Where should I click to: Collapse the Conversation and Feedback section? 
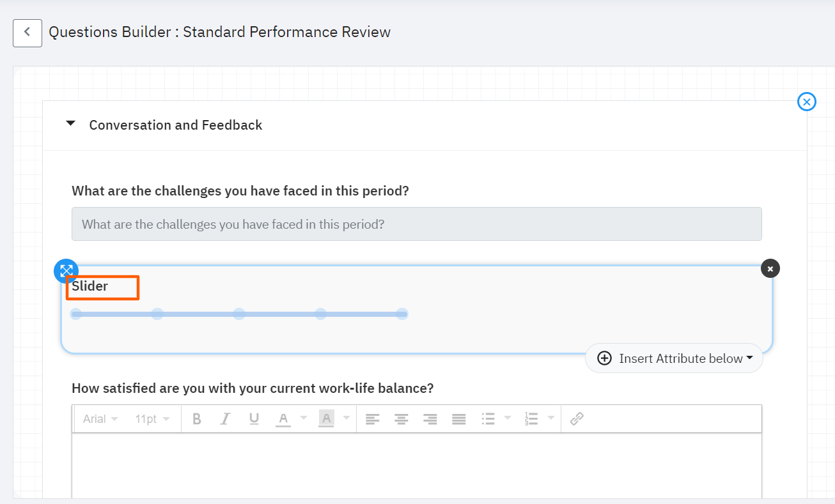[x=70, y=123]
